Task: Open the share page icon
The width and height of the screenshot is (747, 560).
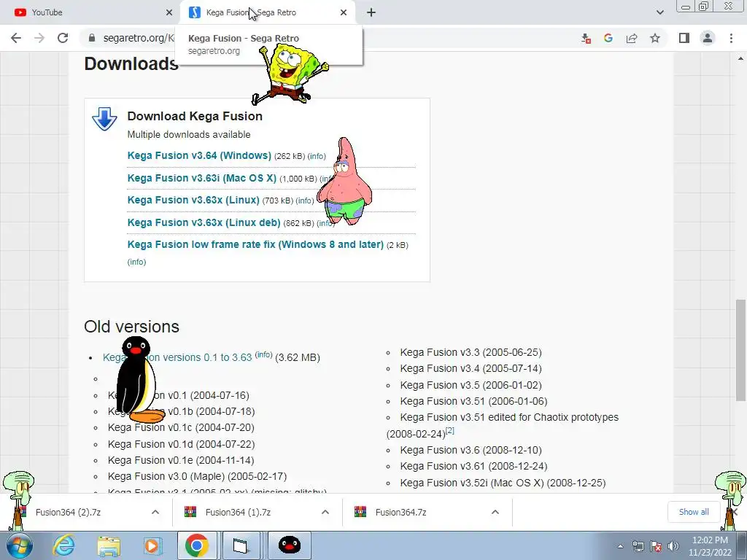Action: tap(632, 38)
